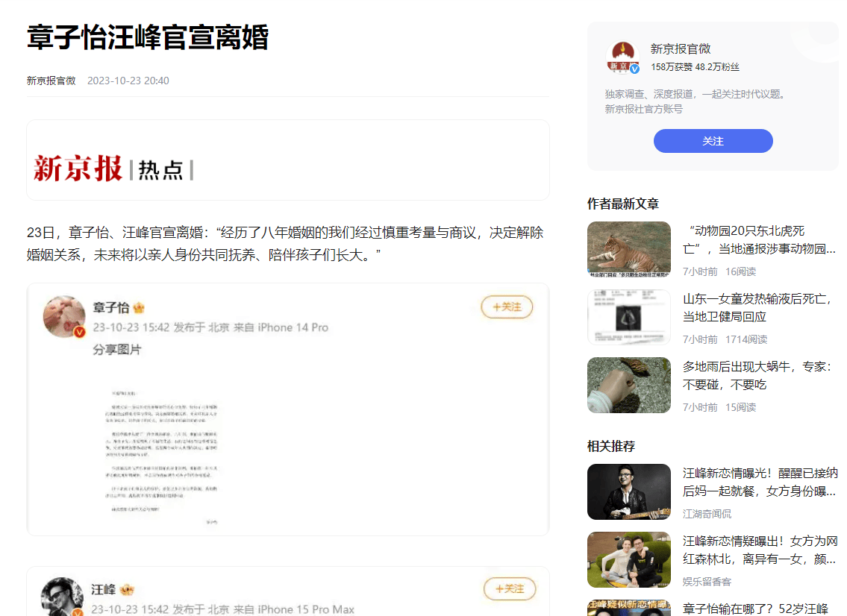This screenshot has width=847, height=616.
Task: Click 汪峰's post info with iPhone 15 Pro Max
Action: pos(222,609)
